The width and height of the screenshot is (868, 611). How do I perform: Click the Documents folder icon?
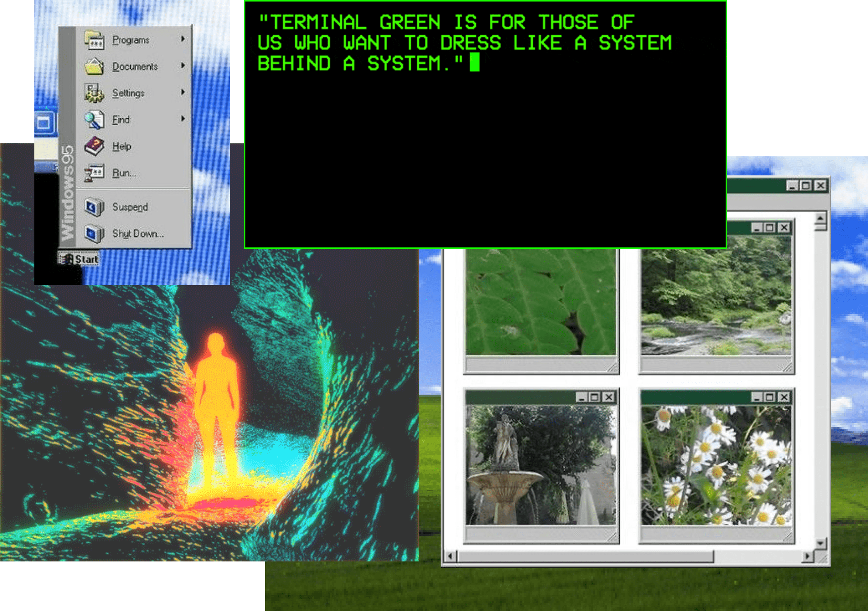(x=94, y=67)
